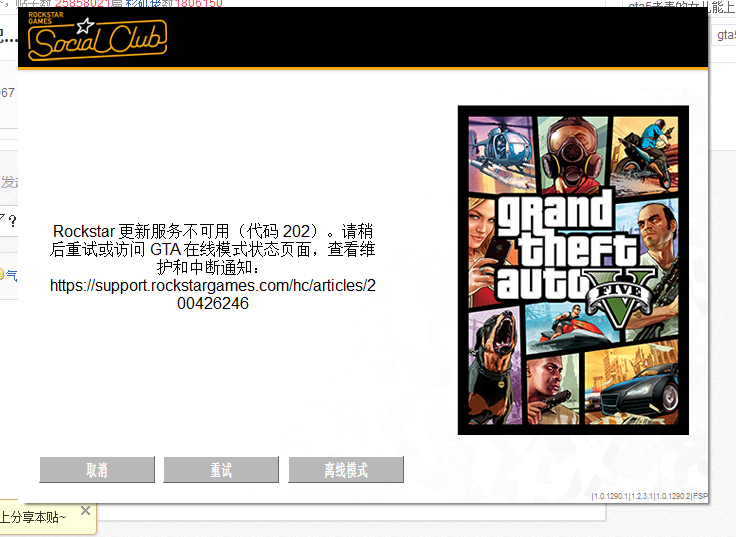Viewport: 736px width, 537px height.
Task: Close the 分享本贴 share popup
Action: [85, 510]
